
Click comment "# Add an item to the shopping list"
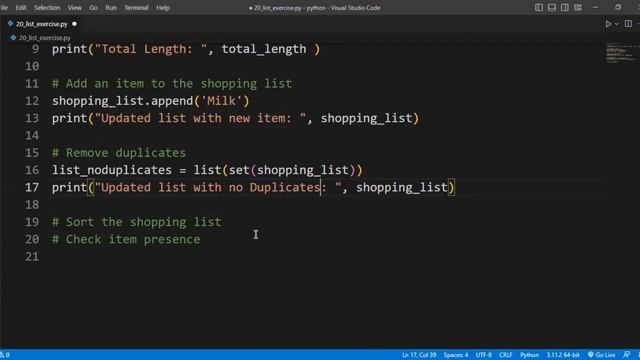pos(172,84)
